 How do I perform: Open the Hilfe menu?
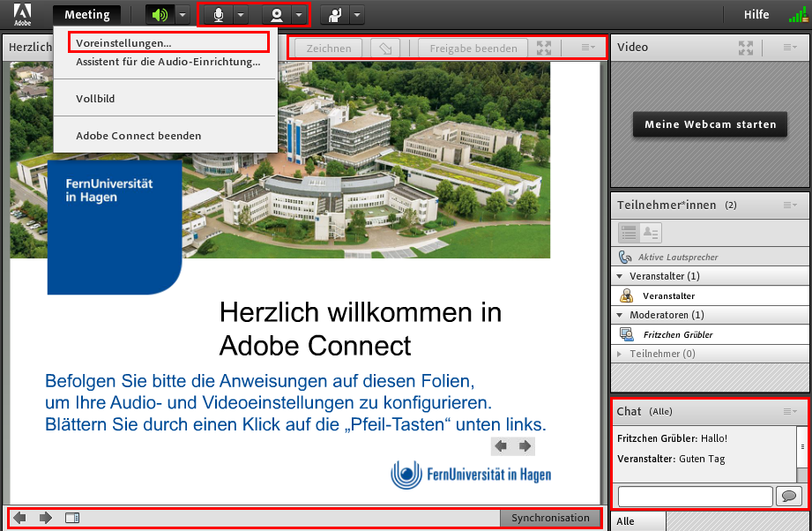[x=756, y=14]
